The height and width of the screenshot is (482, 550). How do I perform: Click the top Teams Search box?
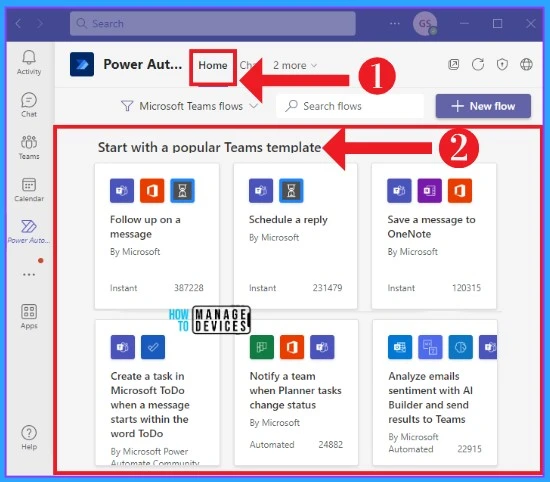click(x=213, y=24)
